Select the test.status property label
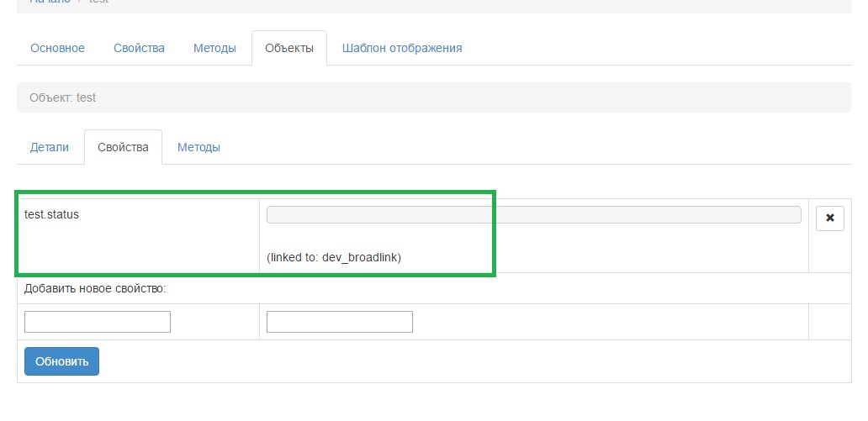 tap(51, 214)
